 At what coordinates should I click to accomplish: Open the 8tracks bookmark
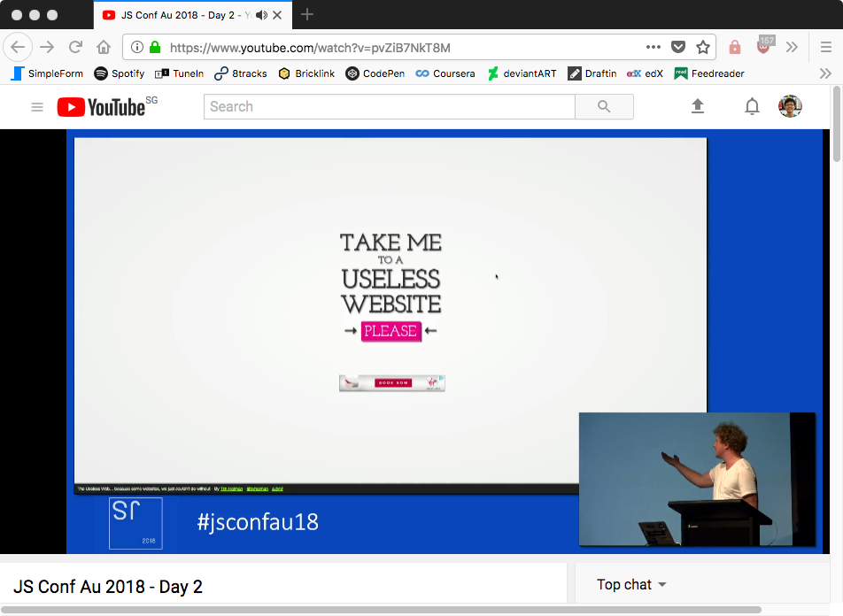pyautogui.click(x=240, y=73)
